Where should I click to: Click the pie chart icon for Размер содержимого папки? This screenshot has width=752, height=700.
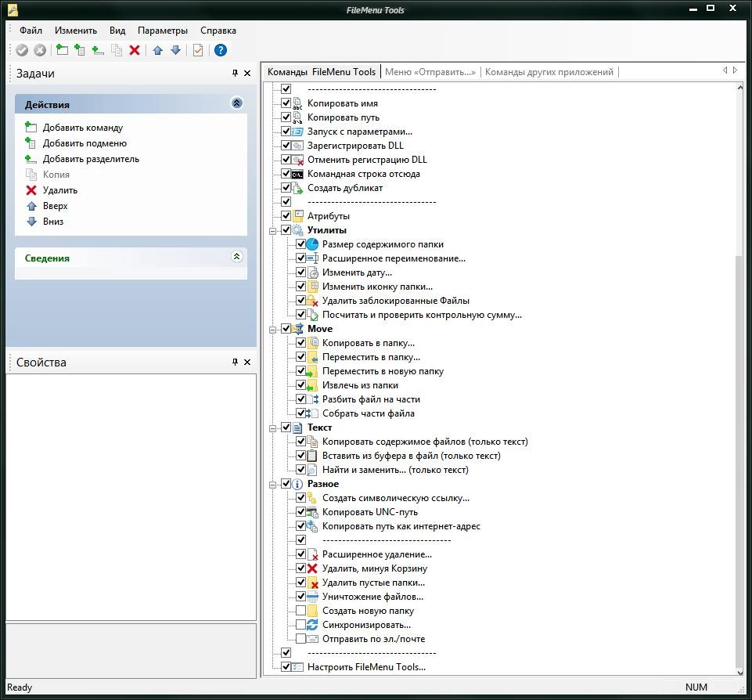coord(312,244)
